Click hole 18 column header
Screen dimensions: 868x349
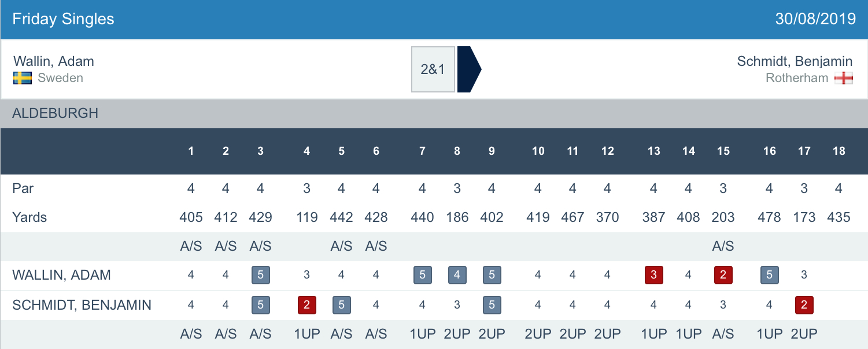point(839,151)
